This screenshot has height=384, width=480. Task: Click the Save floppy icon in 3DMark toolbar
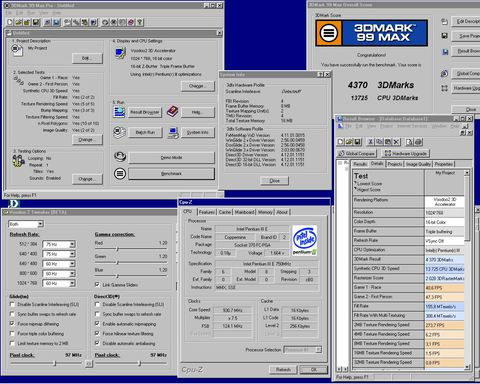[36, 22]
